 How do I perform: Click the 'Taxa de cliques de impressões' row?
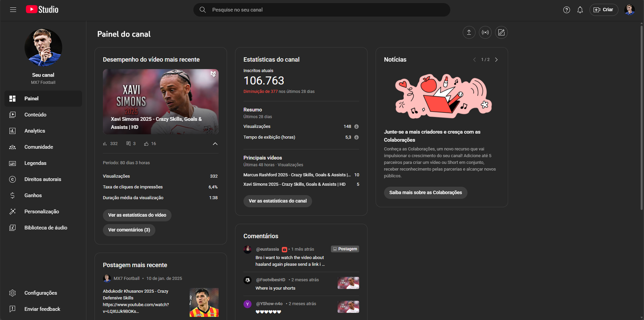pyautogui.click(x=160, y=187)
